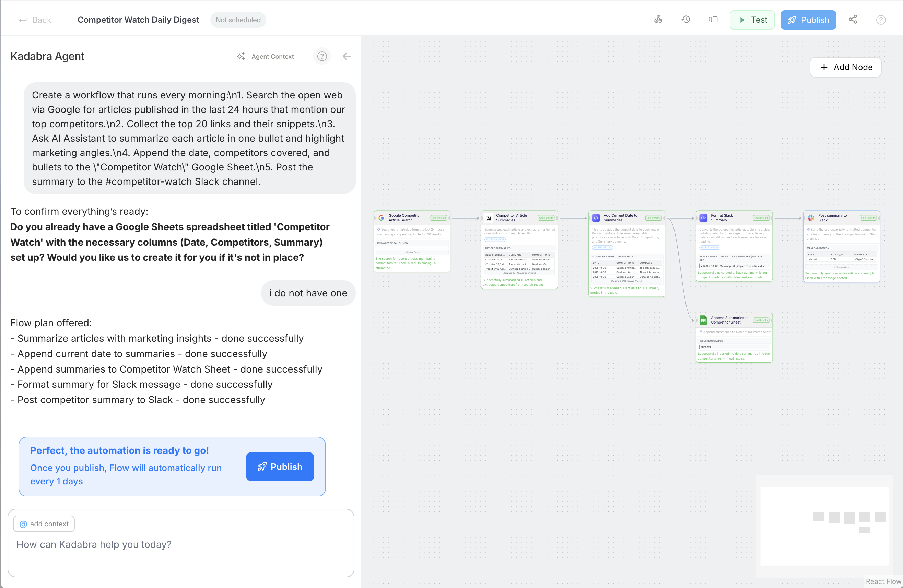Toggle the side panel layout icon
This screenshot has width=903, height=588.
click(x=713, y=19)
